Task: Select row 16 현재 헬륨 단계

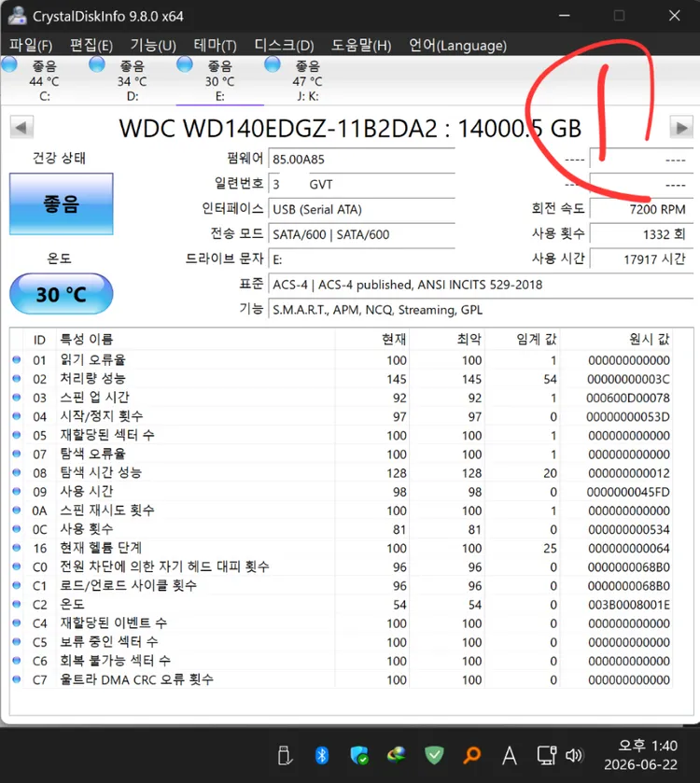Action: (342, 549)
